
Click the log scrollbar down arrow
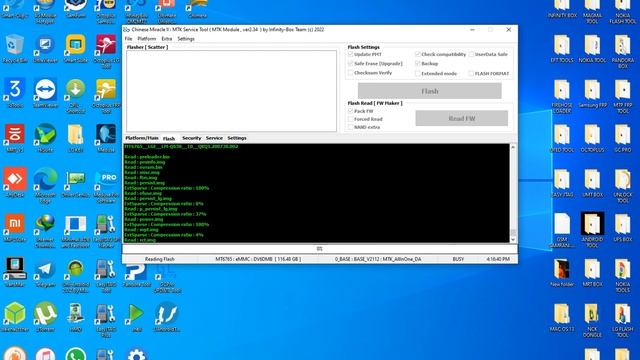(513, 240)
